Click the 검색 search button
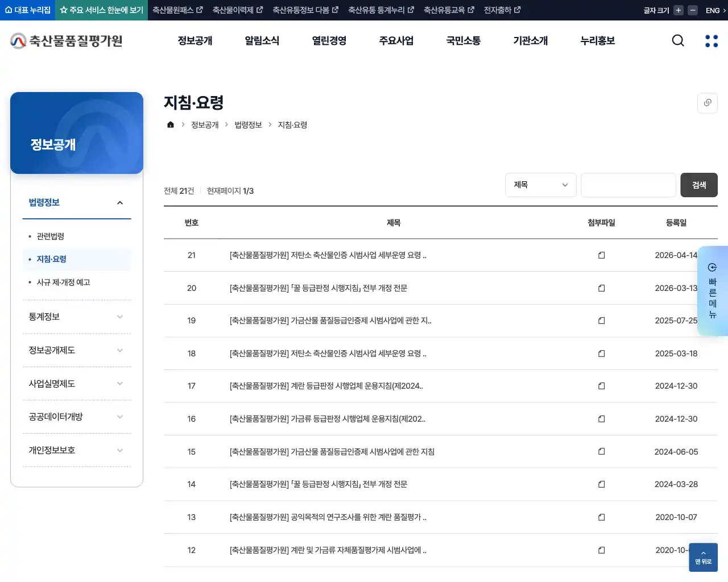 699,185
